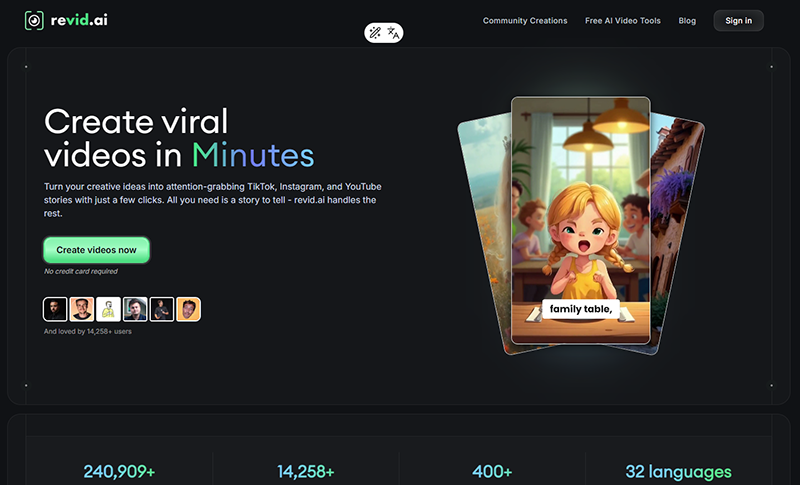The image size is (800, 485).
Task: Click the magic wand icon in the pill
Action: pos(375,33)
